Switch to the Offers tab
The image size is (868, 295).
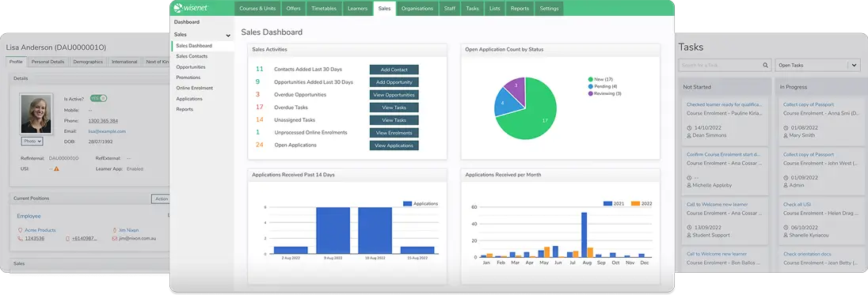[x=294, y=8]
